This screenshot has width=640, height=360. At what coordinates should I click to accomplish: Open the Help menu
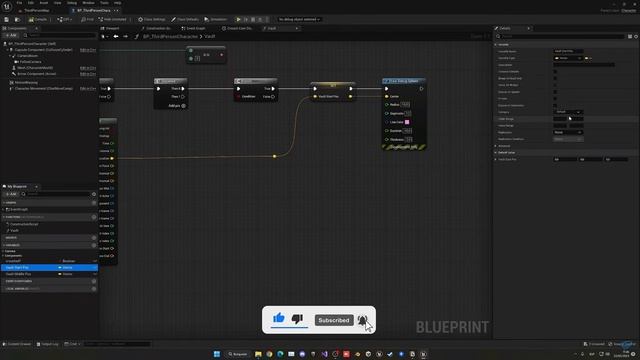[118, 3]
